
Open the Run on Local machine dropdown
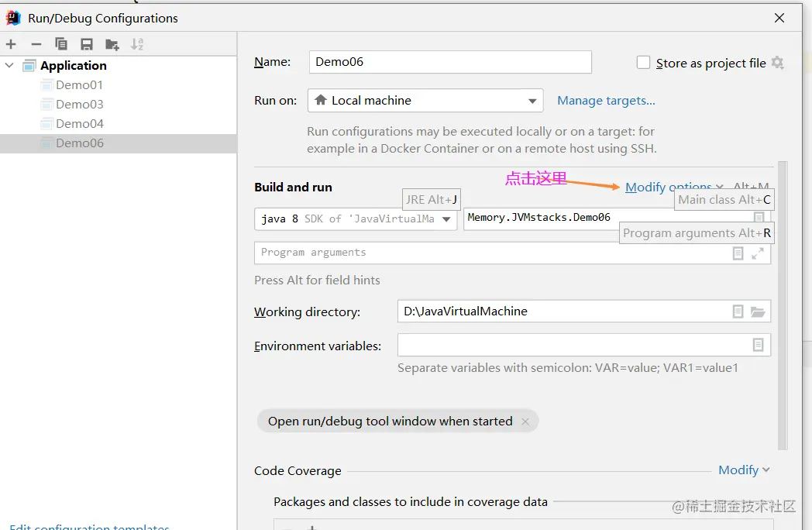pos(425,101)
